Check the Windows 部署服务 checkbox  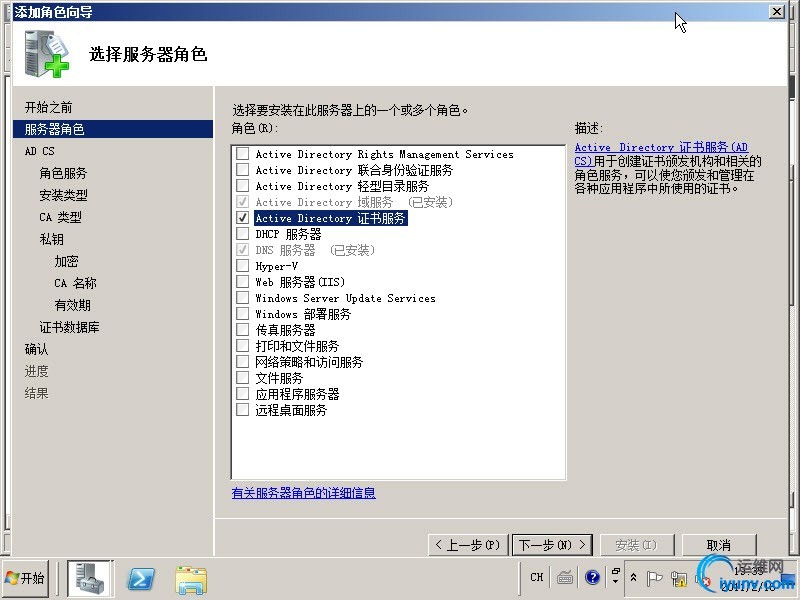pyautogui.click(x=243, y=313)
